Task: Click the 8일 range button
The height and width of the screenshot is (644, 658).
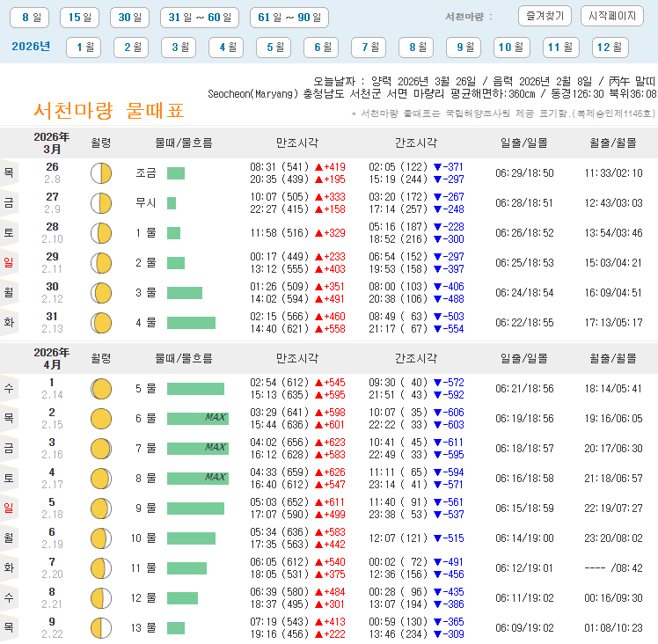Action: pyautogui.click(x=29, y=18)
